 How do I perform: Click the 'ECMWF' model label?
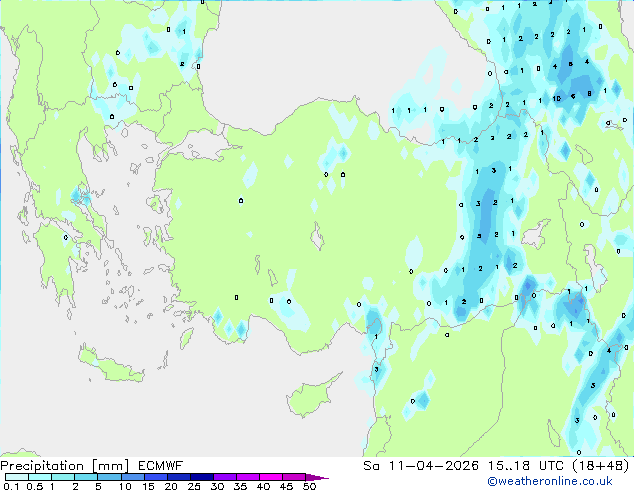[x=161, y=466]
